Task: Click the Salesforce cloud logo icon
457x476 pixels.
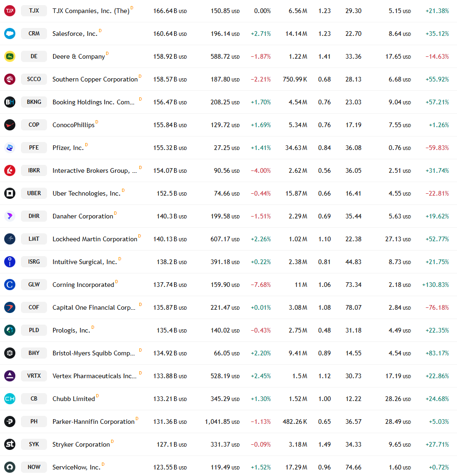Action: [x=10, y=34]
